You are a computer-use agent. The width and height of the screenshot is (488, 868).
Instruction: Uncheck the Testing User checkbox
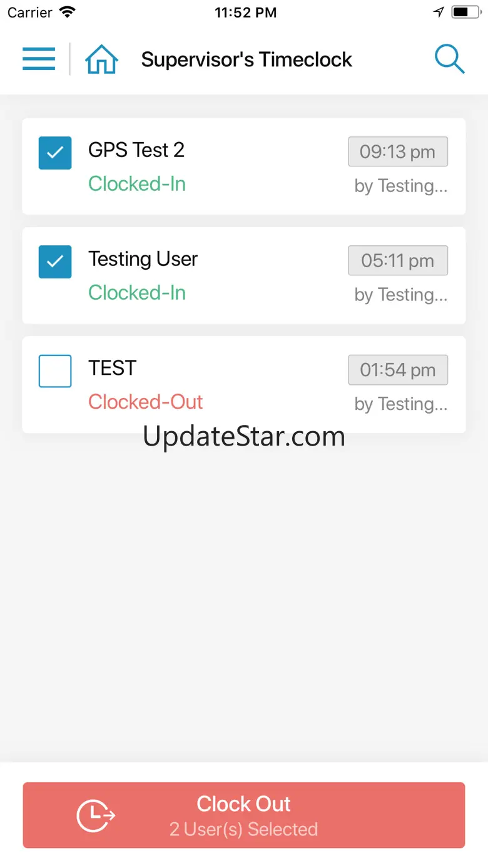click(x=55, y=262)
